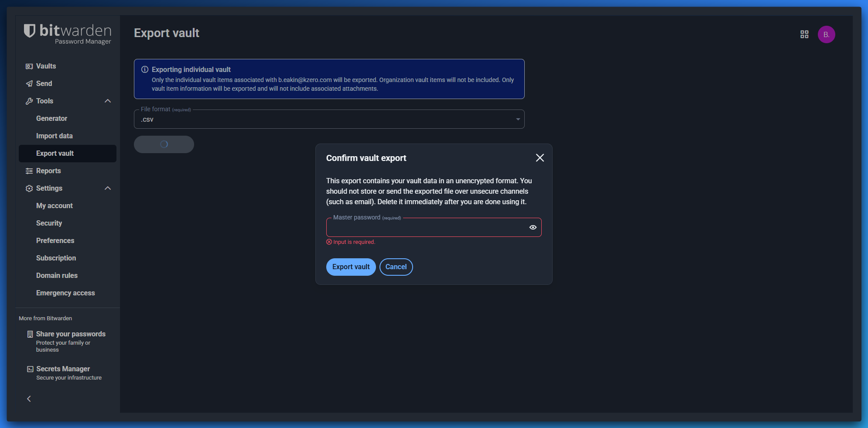Go to the Generator page
The image size is (868, 428).
pos(51,119)
